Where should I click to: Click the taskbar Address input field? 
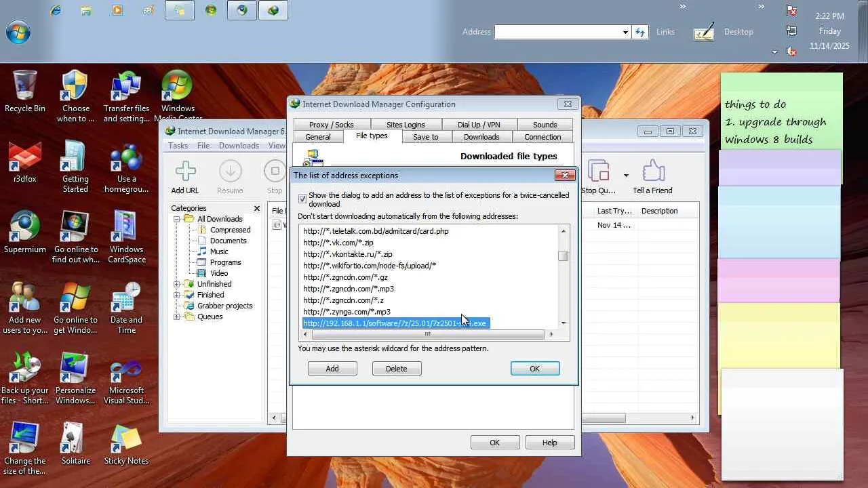tap(557, 32)
